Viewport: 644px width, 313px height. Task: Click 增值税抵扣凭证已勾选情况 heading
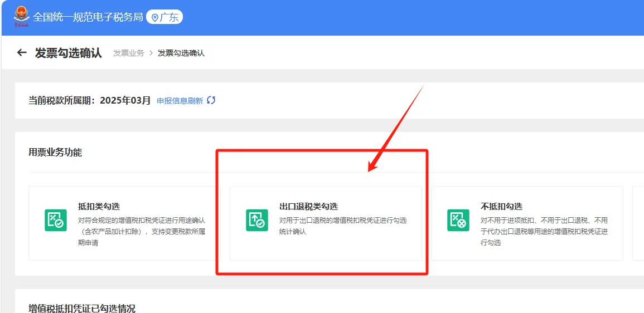coord(82,309)
